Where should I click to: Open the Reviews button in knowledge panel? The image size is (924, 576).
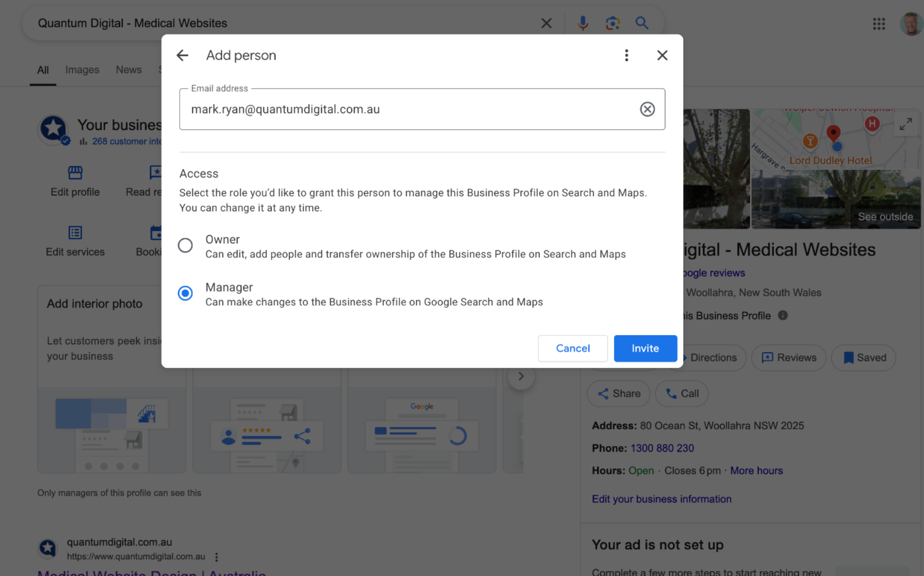(788, 358)
